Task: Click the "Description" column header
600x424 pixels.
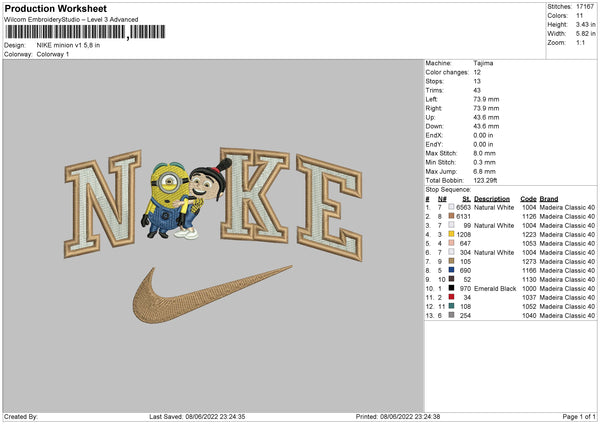Action: coord(492,199)
